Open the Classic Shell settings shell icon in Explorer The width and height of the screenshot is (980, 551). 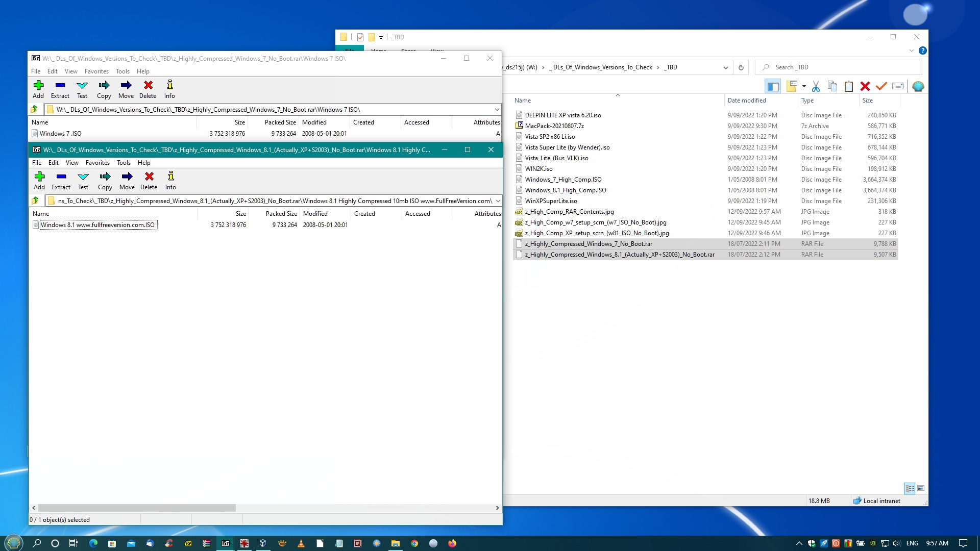[x=918, y=86]
